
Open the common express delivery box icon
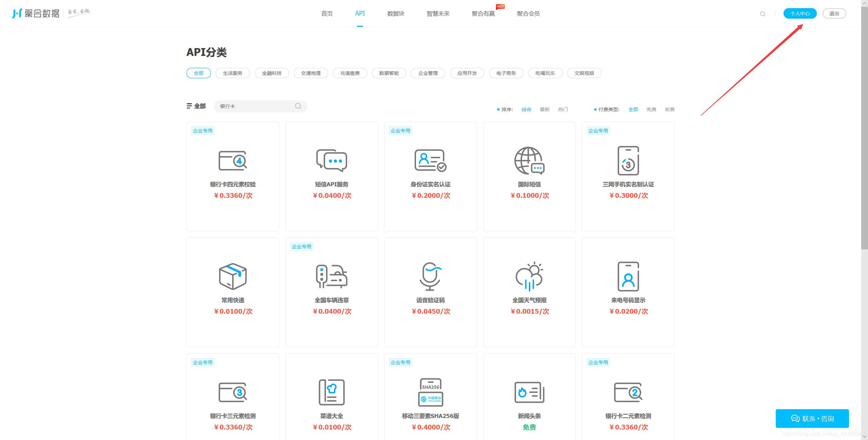(233, 276)
